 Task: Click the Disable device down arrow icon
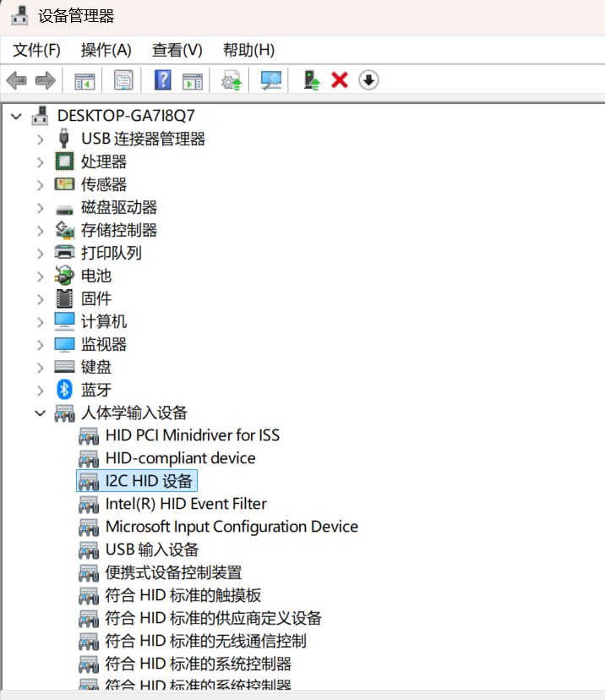368,80
